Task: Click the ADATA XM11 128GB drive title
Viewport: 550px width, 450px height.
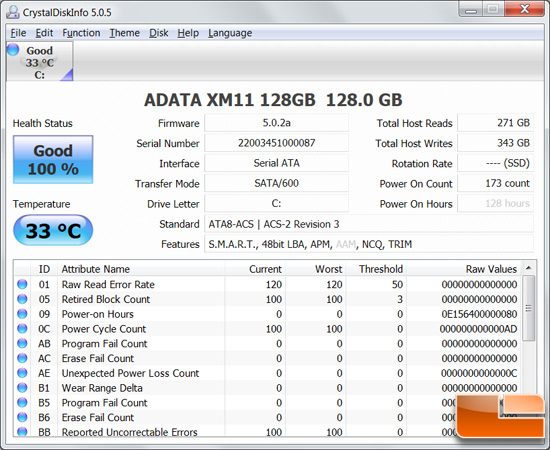Action: pos(273,100)
